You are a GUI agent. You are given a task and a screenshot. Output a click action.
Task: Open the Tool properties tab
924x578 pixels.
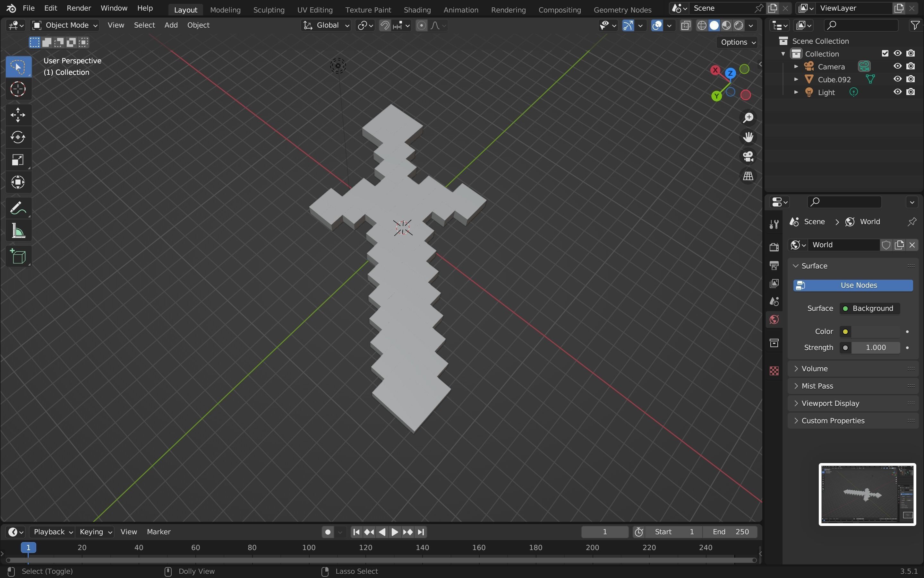tap(774, 224)
